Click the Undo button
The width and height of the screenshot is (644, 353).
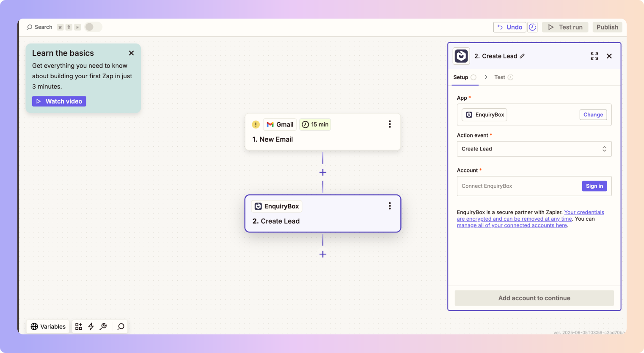509,27
